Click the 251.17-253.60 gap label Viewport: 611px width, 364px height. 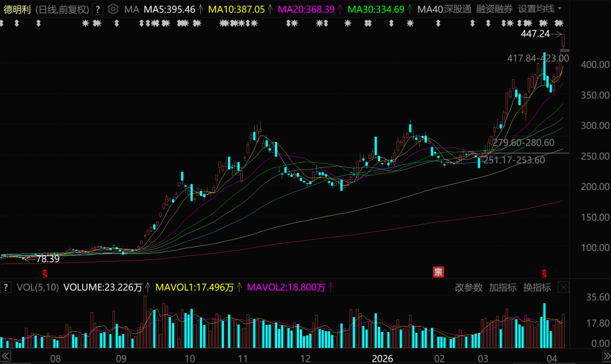(x=514, y=161)
